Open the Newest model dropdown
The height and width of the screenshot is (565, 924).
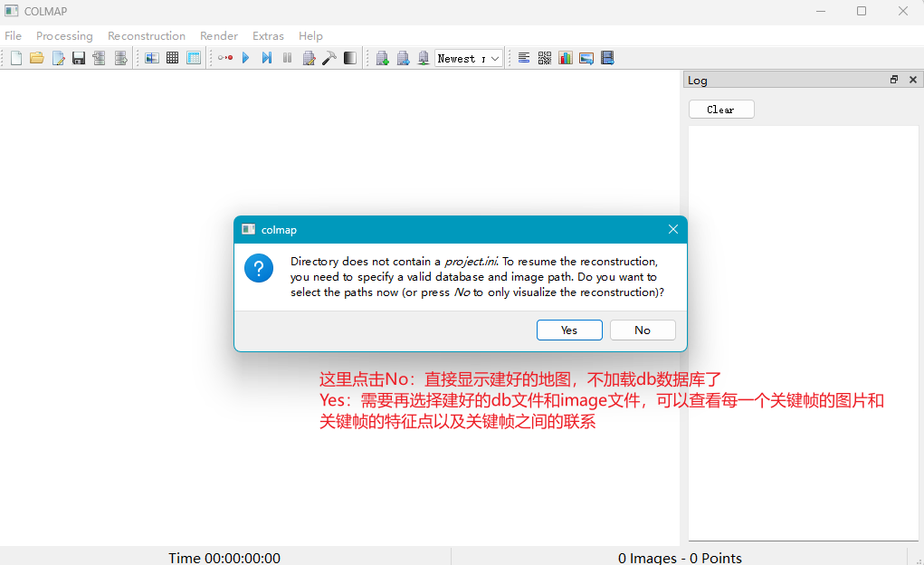click(469, 58)
